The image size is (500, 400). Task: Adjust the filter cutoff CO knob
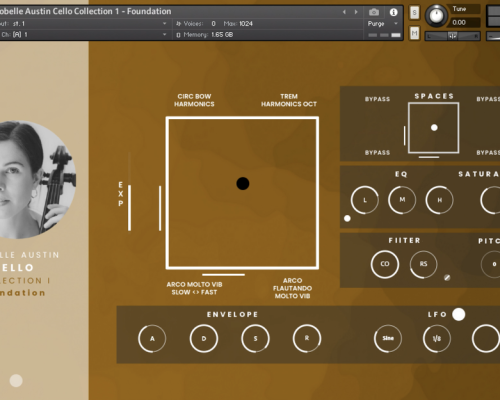pyautogui.click(x=385, y=264)
